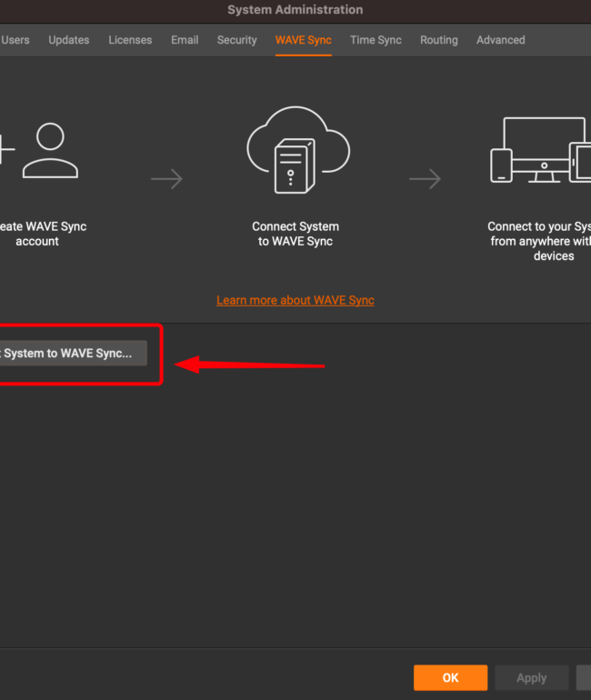
Task: Click the cloud server icon
Action: [x=298, y=150]
